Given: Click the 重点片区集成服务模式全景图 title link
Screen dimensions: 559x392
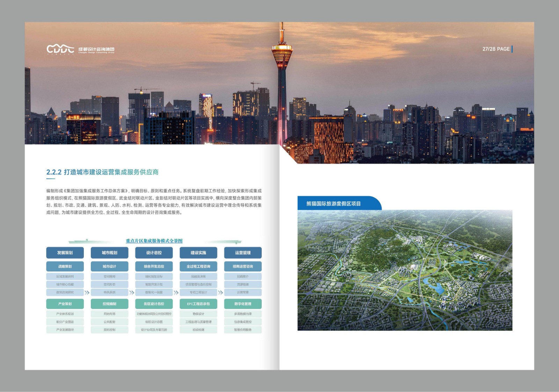Looking at the screenshot, I should click(x=154, y=241).
